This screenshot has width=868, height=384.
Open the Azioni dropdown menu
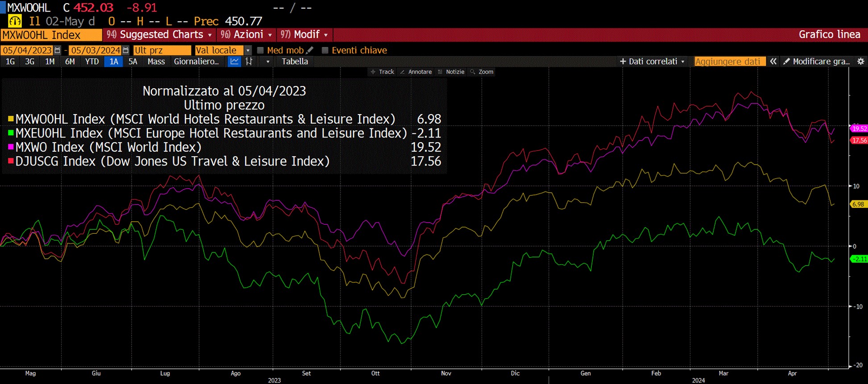(247, 35)
